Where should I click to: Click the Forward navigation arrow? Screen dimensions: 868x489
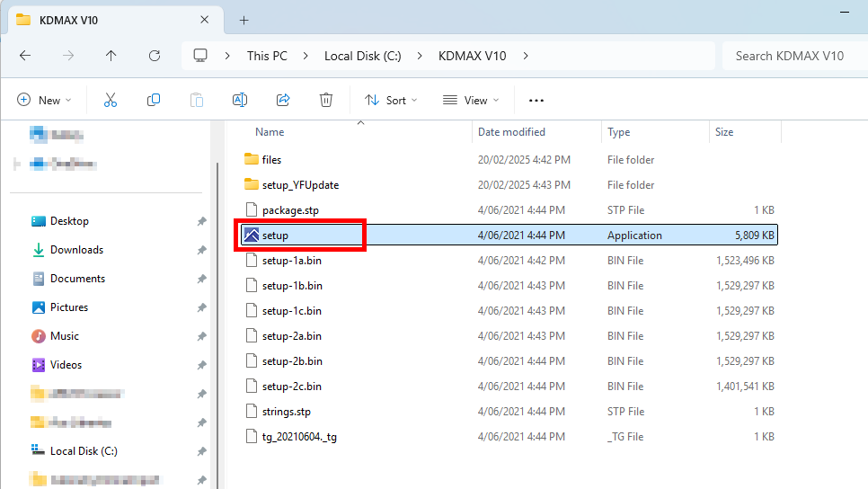click(68, 56)
